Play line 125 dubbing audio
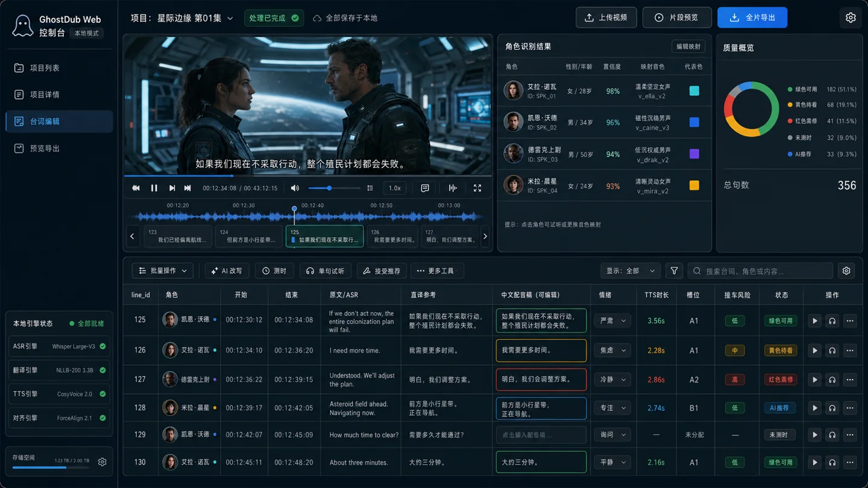 point(814,321)
